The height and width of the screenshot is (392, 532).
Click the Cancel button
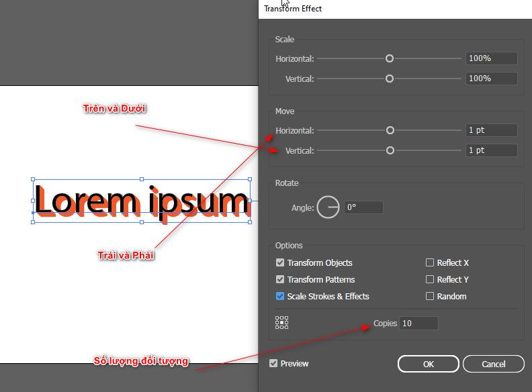(494, 364)
